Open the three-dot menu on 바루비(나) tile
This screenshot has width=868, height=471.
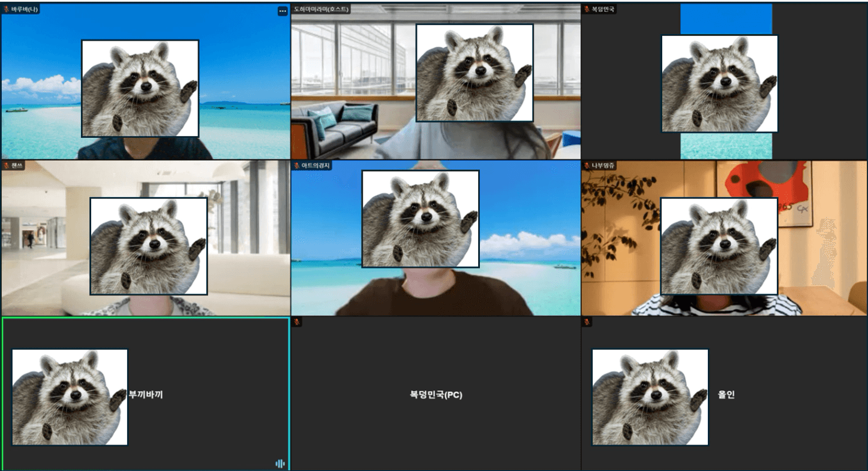pyautogui.click(x=283, y=11)
